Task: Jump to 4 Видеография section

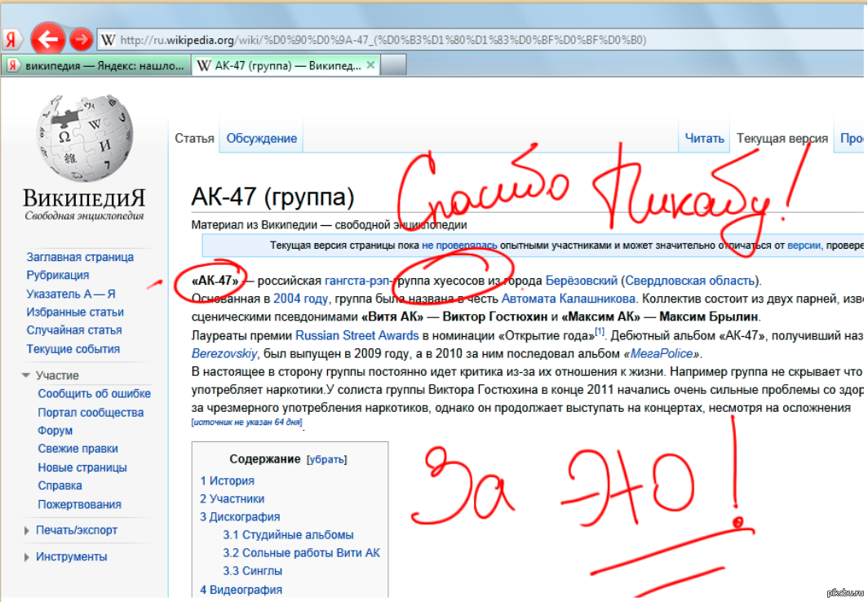Action: 241,590
